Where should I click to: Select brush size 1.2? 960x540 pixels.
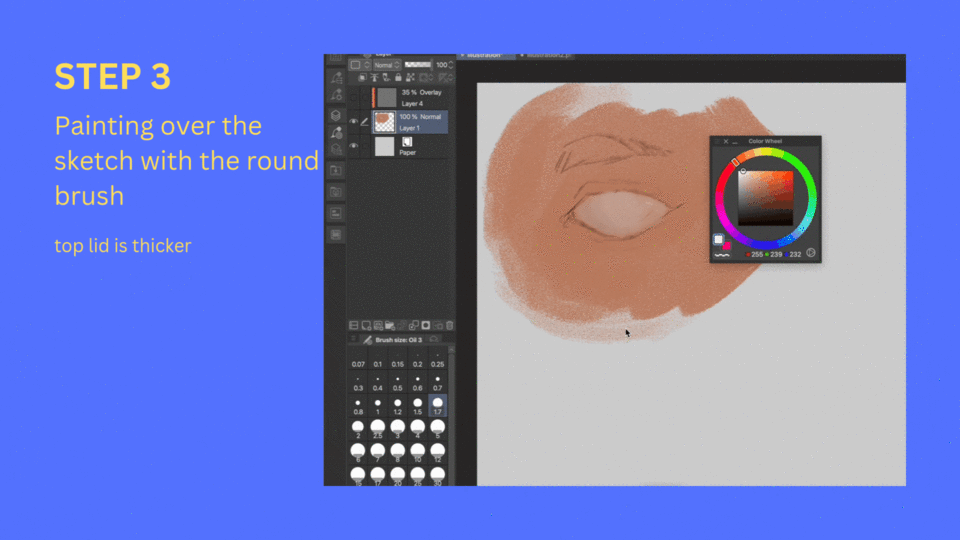398,407
